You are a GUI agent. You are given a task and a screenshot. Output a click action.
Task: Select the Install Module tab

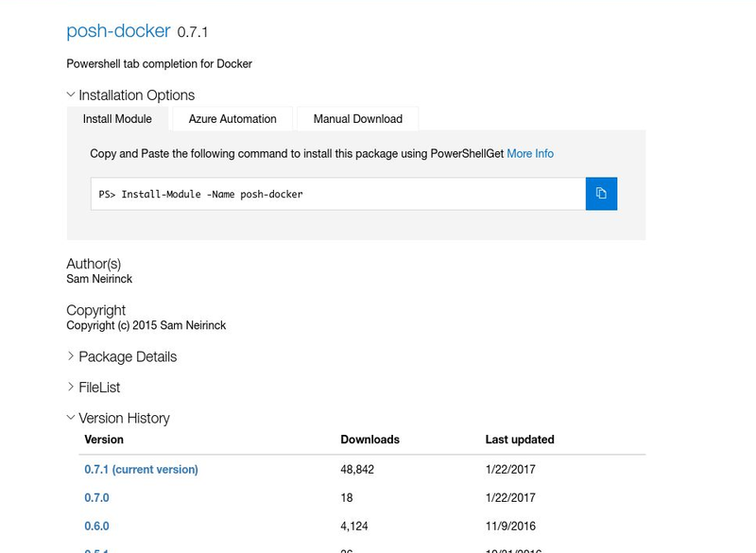click(117, 119)
